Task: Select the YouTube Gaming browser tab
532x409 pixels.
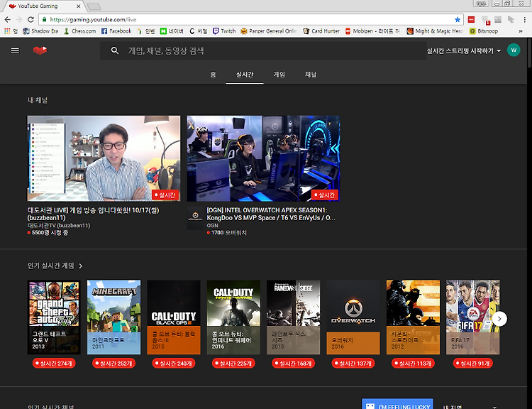Action: pyautogui.click(x=43, y=6)
